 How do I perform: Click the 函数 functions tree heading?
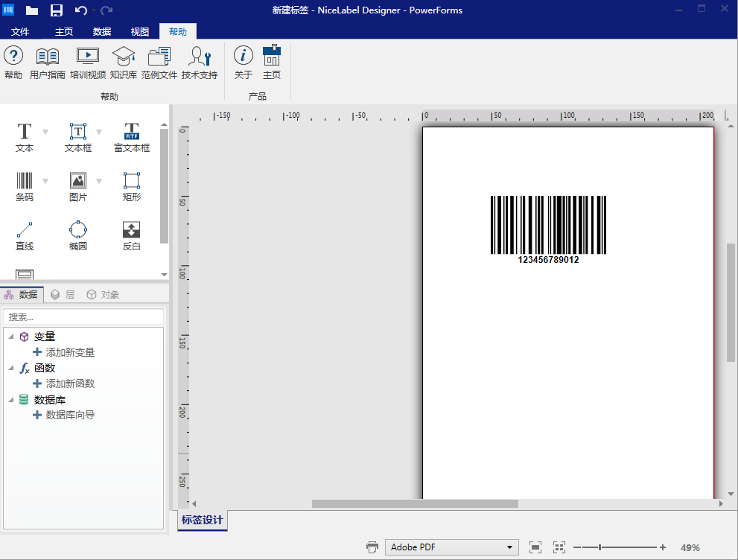tap(45, 368)
